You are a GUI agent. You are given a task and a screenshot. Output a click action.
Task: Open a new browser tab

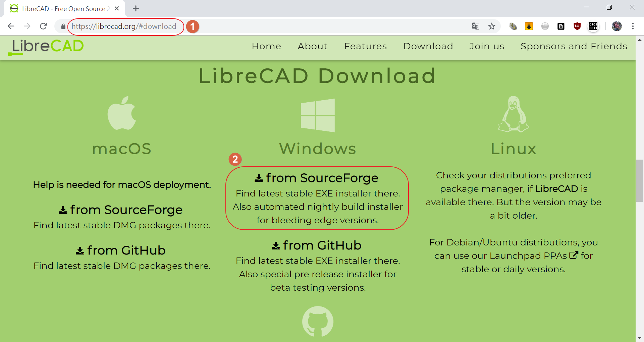[136, 9]
